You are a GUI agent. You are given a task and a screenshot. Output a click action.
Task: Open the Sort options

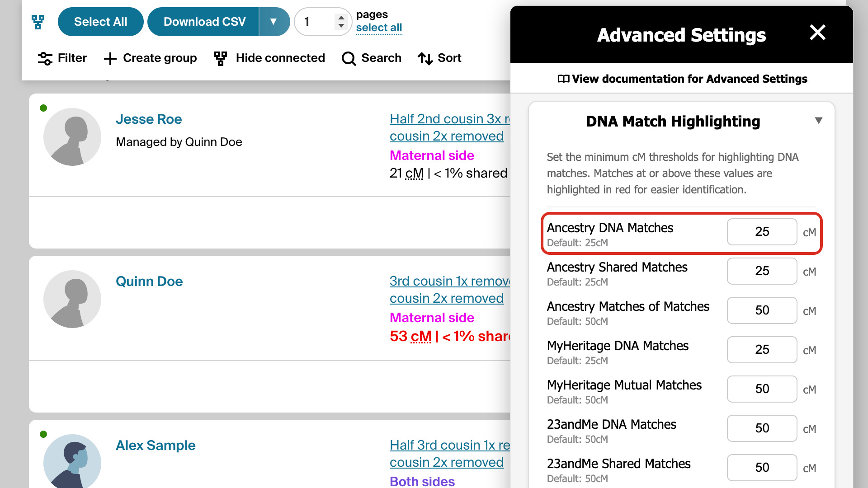(439, 58)
